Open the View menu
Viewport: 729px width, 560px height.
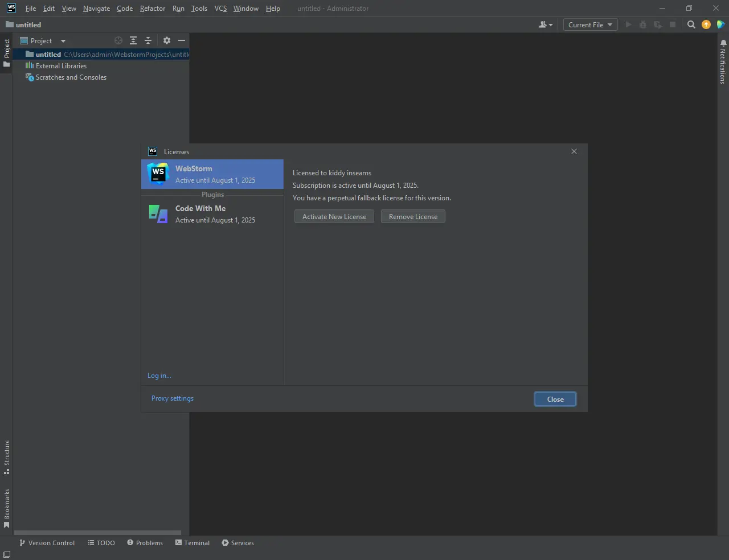(x=69, y=9)
